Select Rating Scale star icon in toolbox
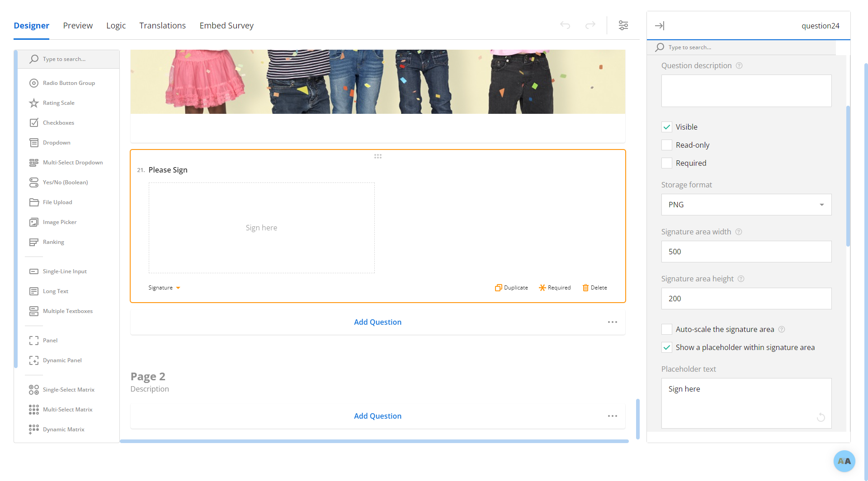 coord(34,103)
